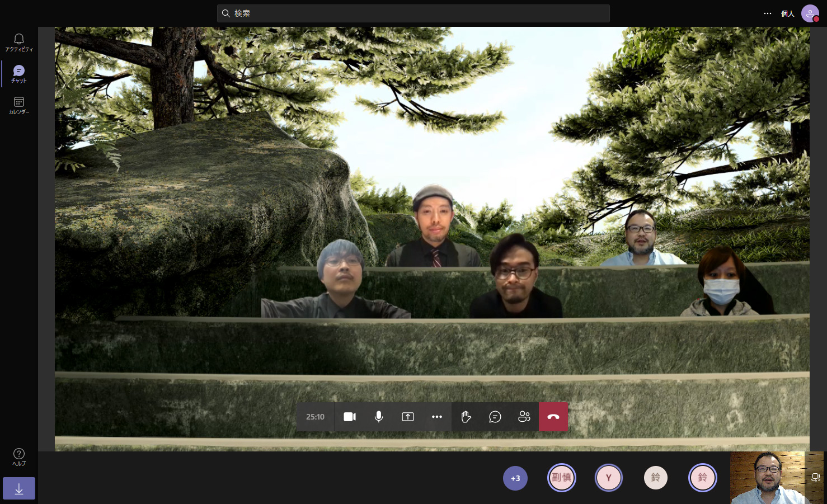Click the download app button
Screen dimensions: 827x504
[x=19, y=488]
